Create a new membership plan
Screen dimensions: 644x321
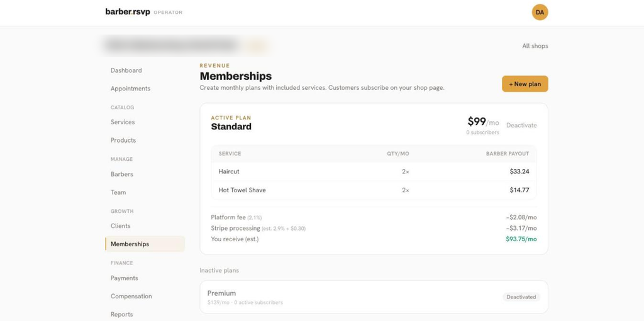click(525, 84)
